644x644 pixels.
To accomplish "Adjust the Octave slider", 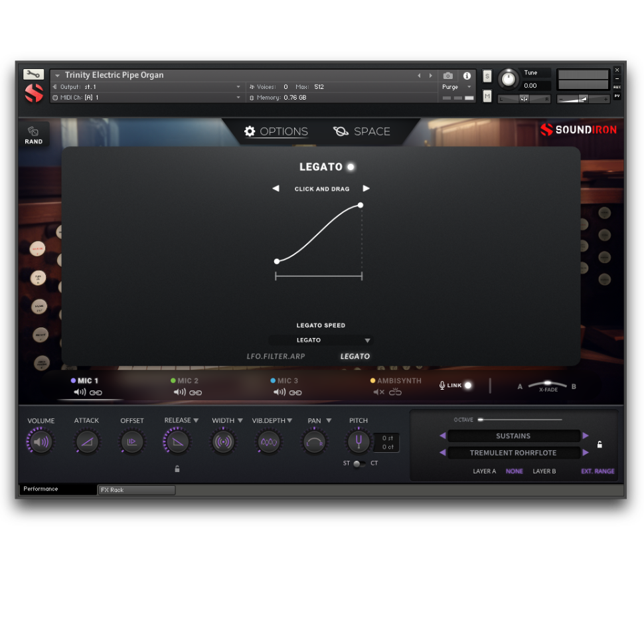I will pyautogui.click(x=520, y=420).
